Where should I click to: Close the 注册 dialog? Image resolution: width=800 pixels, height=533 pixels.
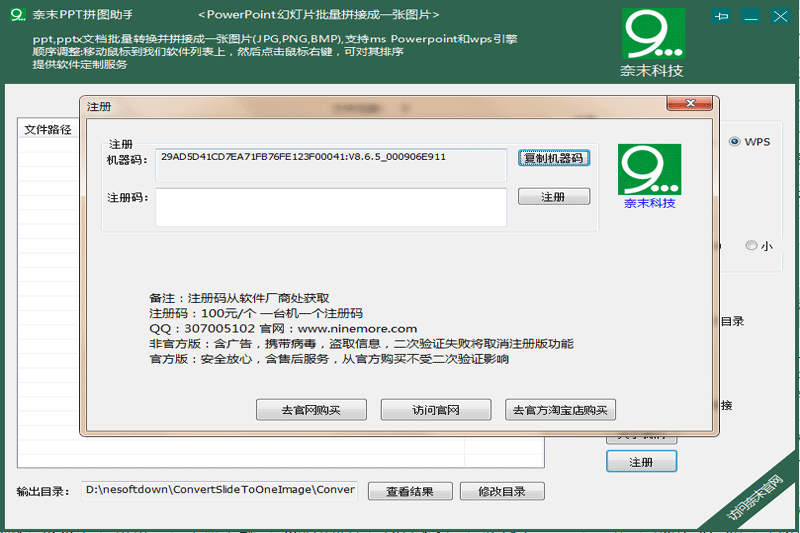689,103
